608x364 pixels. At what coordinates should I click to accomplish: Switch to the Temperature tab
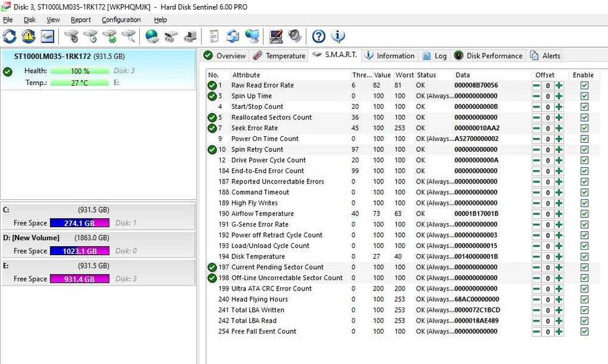click(x=279, y=56)
